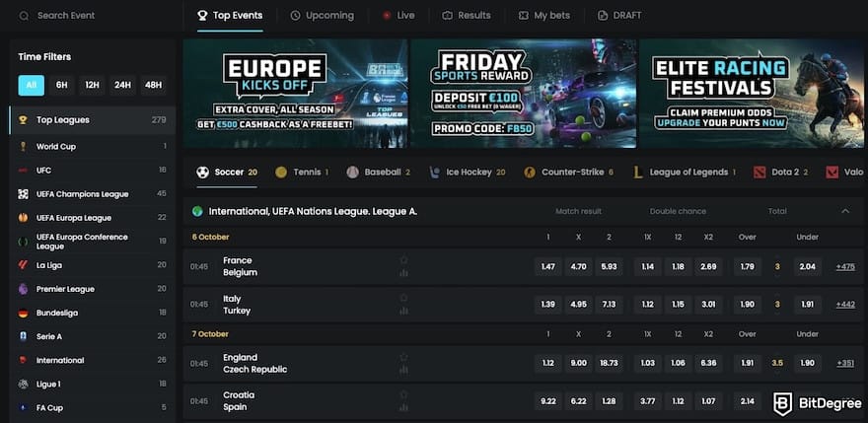Select the Ice Hockey sport tab
868x423 pixels.
click(468, 173)
